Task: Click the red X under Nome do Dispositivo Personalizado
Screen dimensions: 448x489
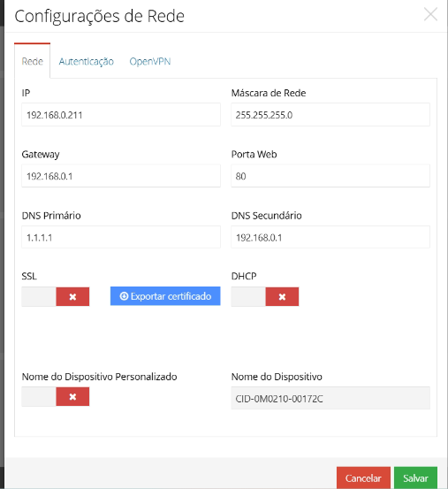Action: [x=72, y=397]
